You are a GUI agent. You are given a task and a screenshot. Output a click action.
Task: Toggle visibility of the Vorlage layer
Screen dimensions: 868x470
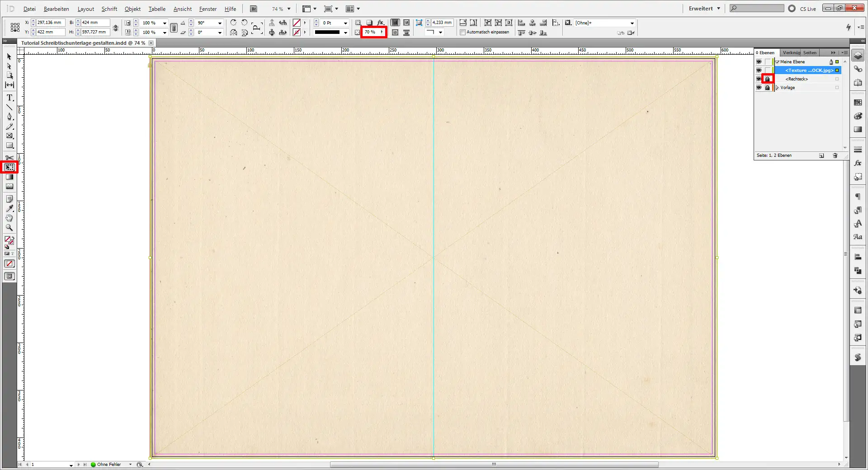[759, 88]
